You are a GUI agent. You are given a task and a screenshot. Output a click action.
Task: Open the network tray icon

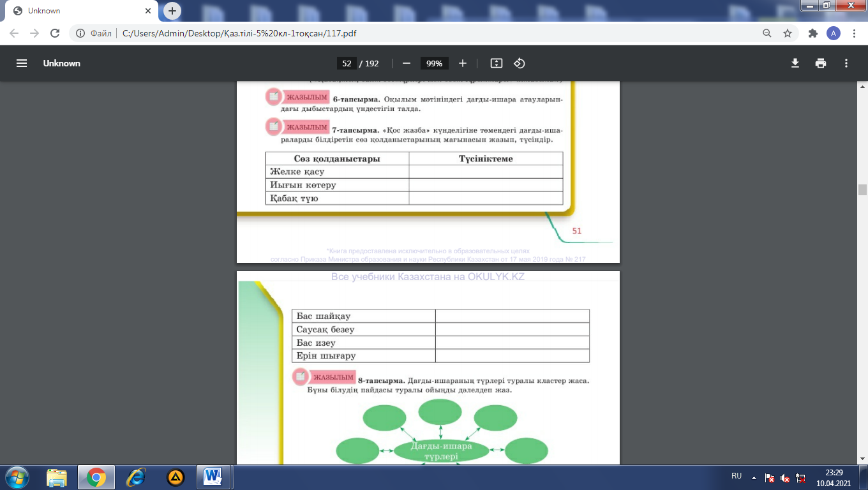(800, 478)
